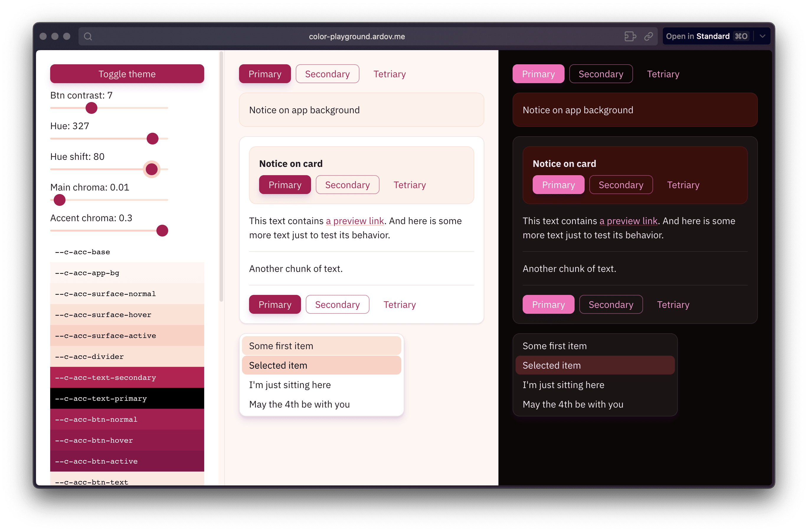Screen dimensions: 808x532
Task: Click the copy link chain icon
Action: [648, 36]
